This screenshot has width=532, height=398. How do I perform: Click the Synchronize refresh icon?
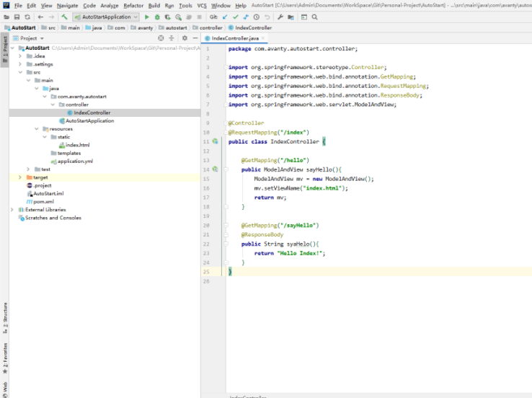(27, 17)
